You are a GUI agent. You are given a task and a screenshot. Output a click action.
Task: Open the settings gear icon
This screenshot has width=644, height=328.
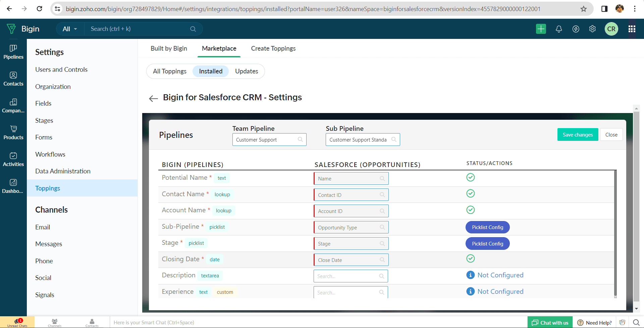click(x=592, y=29)
